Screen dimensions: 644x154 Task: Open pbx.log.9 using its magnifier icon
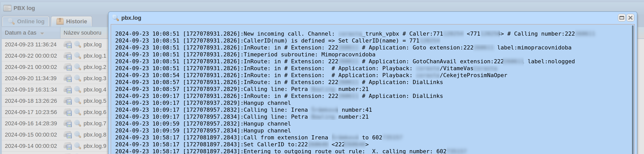coord(78,146)
